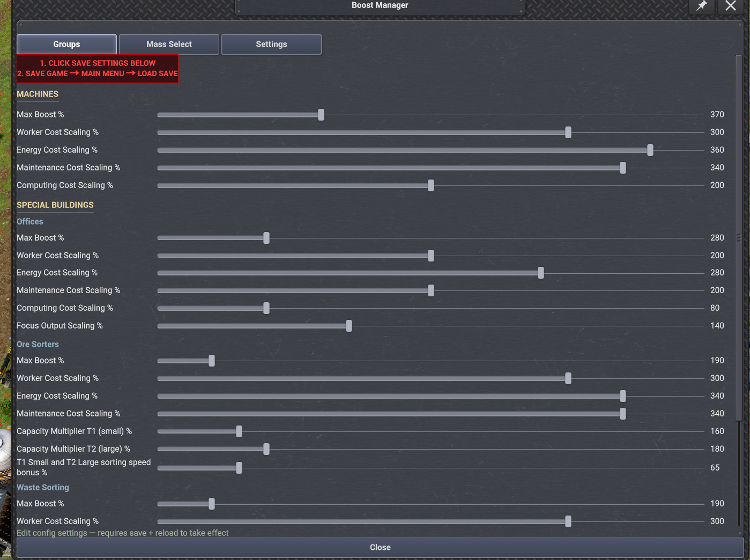Click Waste Sorting Max Boost slider handle
The width and height of the screenshot is (750, 560).
(x=212, y=504)
